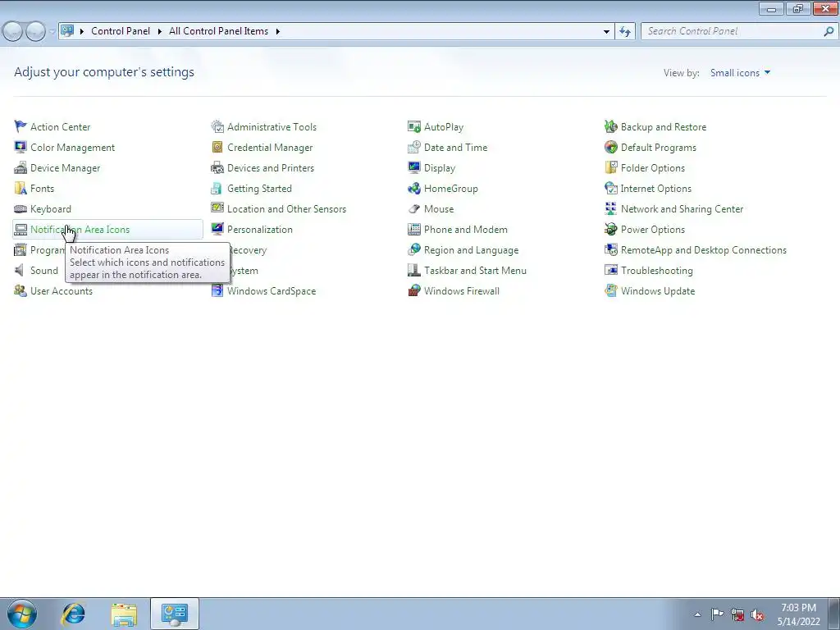The width and height of the screenshot is (840, 630).
Task: Show hidden icons in system tray
Action: pyautogui.click(x=697, y=614)
